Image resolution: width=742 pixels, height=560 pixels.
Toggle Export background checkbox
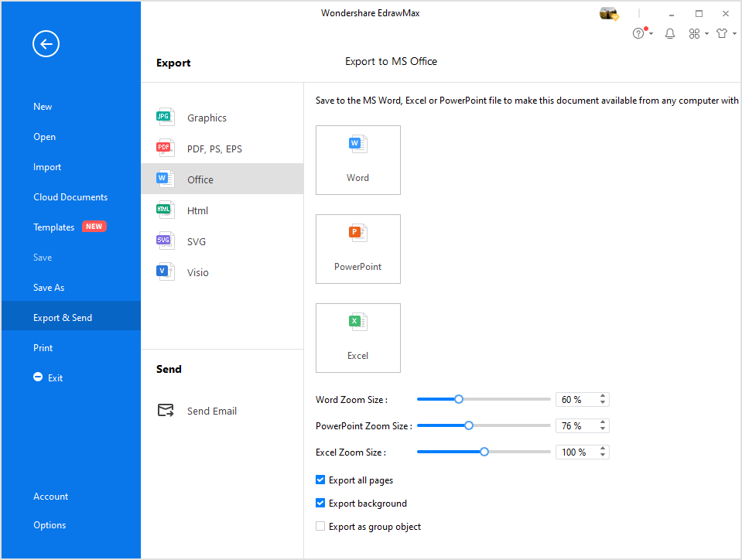(320, 504)
